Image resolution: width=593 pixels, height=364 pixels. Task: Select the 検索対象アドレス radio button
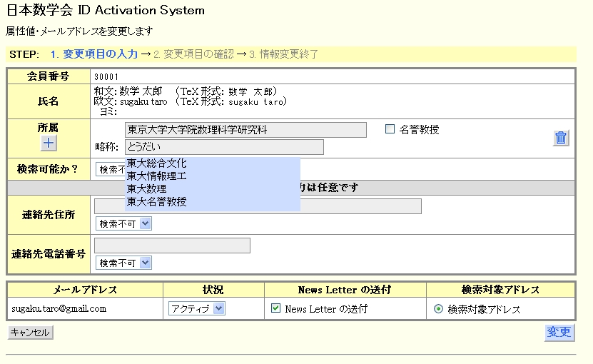pos(438,309)
